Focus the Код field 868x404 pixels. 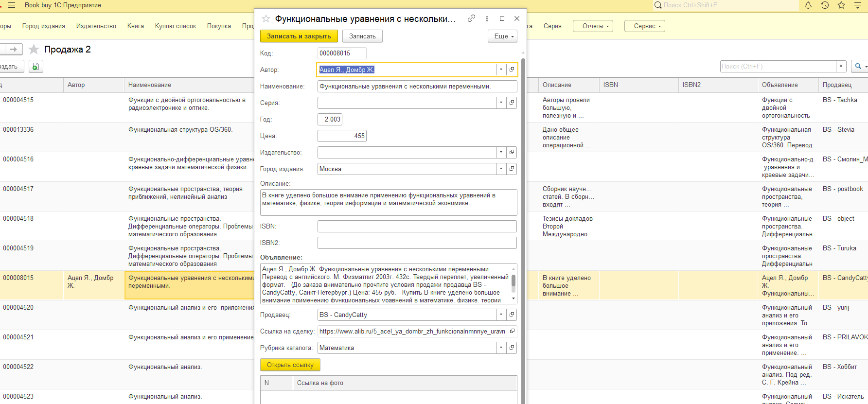click(342, 53)
